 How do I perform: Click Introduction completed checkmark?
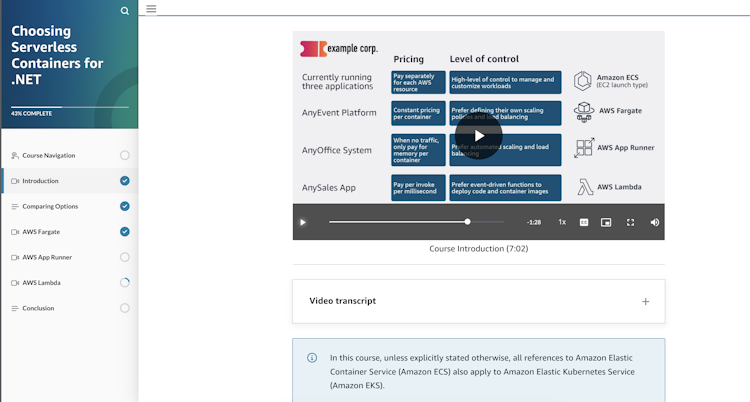(x=125, y=181)
